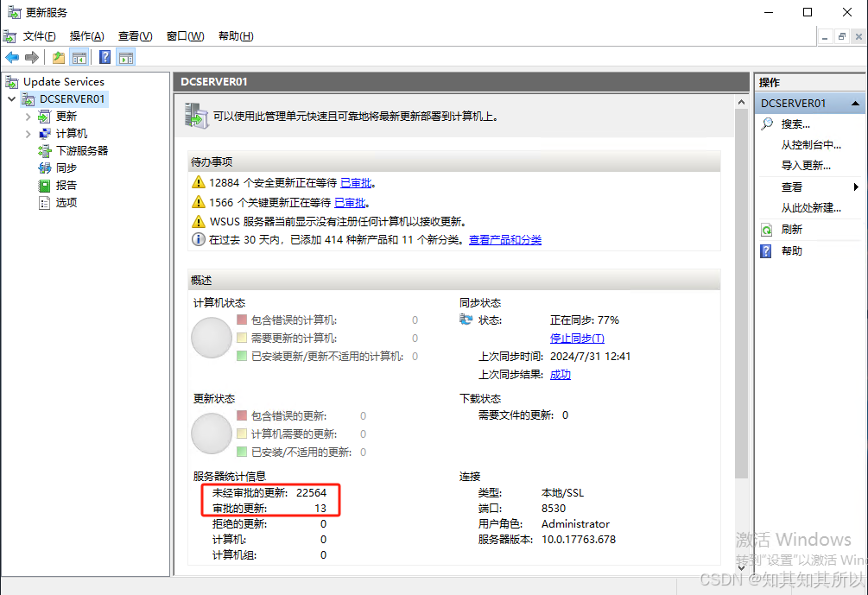Screen dimensions: 868x595
Task: Open the 帮助(H) menu
Action: pyautogui.click(x=236, y=36)
